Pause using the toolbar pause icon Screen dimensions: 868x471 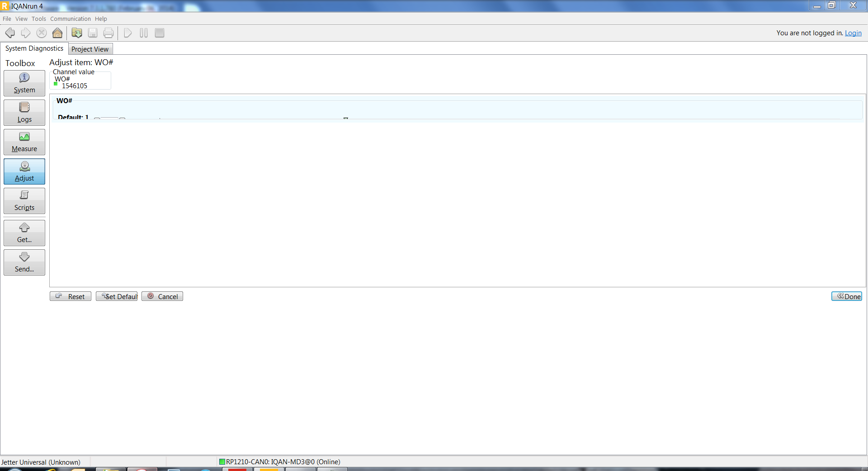click(144, 33)
